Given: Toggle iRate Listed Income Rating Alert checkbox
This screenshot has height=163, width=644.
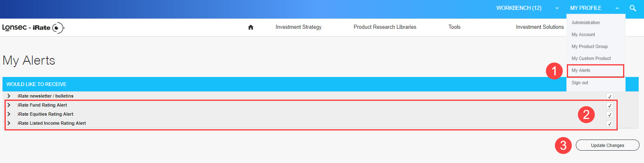Looking at the screenshot, I should point(610,123).
